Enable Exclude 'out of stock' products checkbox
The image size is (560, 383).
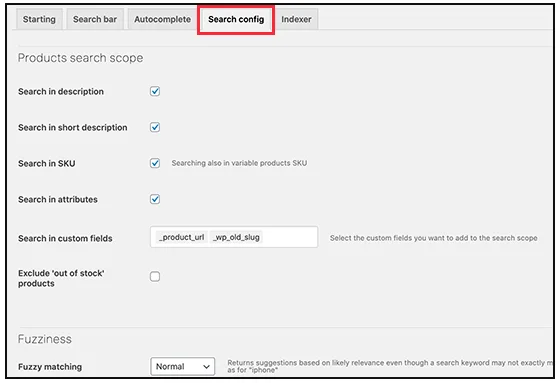(155, 277)
